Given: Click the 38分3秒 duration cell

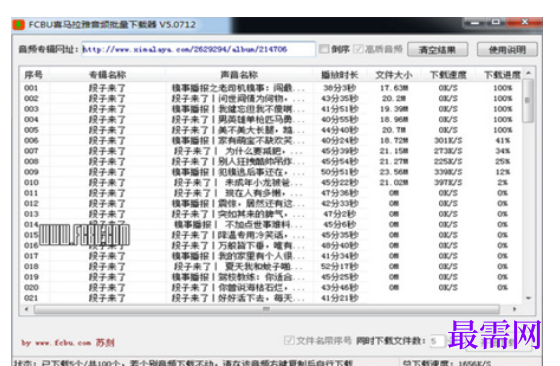Looking at the screenshot, I should click(340, 88).
